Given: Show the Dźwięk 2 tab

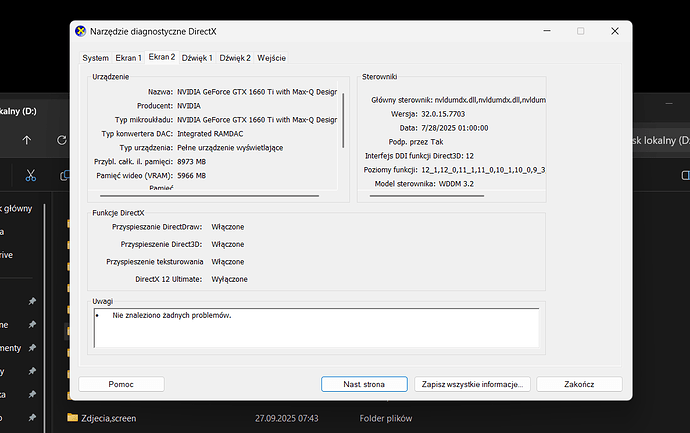Looking at the screenshot, I should pos(236,58).
